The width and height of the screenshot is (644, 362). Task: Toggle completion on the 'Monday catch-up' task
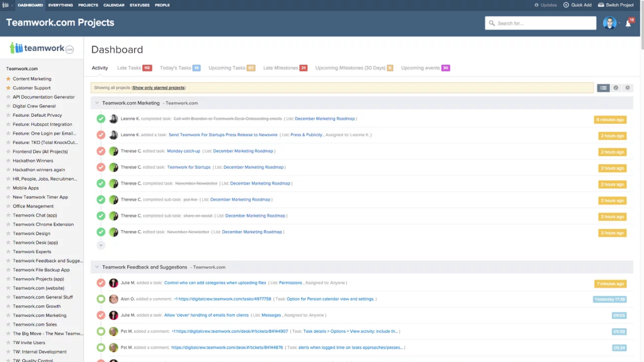(101, 152)
